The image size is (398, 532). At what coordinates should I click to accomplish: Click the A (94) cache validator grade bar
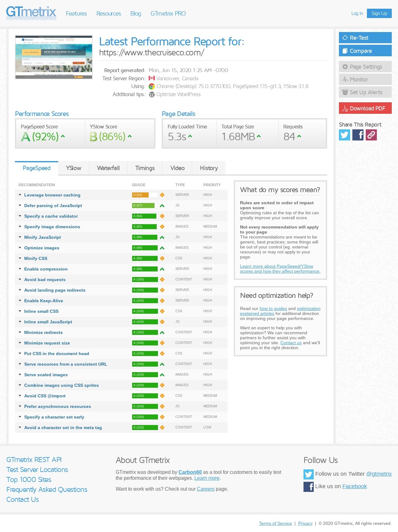(x=145, y=216)
